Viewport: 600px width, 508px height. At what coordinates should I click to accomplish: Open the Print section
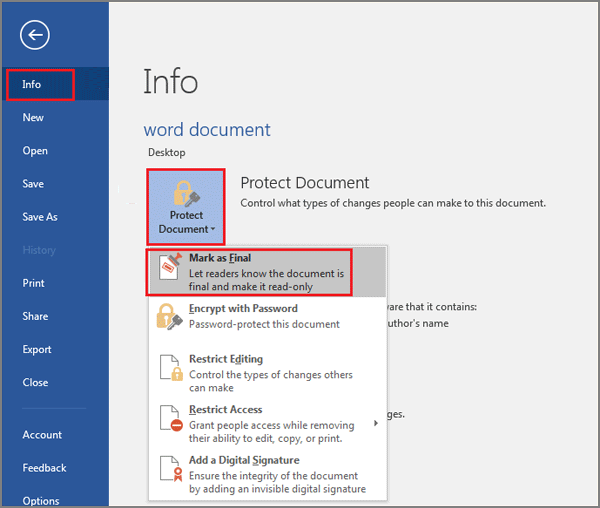[x=34, y=283]
